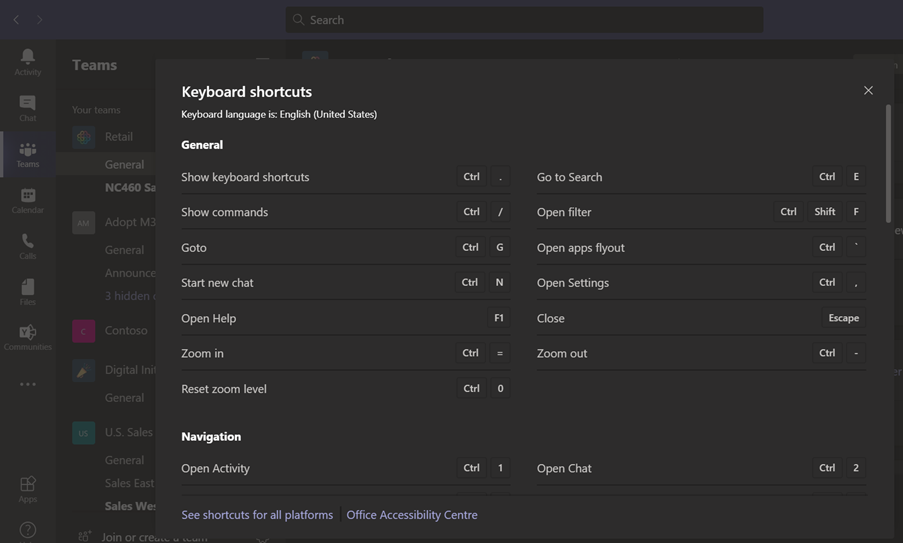Click the Escape key label
This screenshot has height=543, width=903.
click(844, 318)
